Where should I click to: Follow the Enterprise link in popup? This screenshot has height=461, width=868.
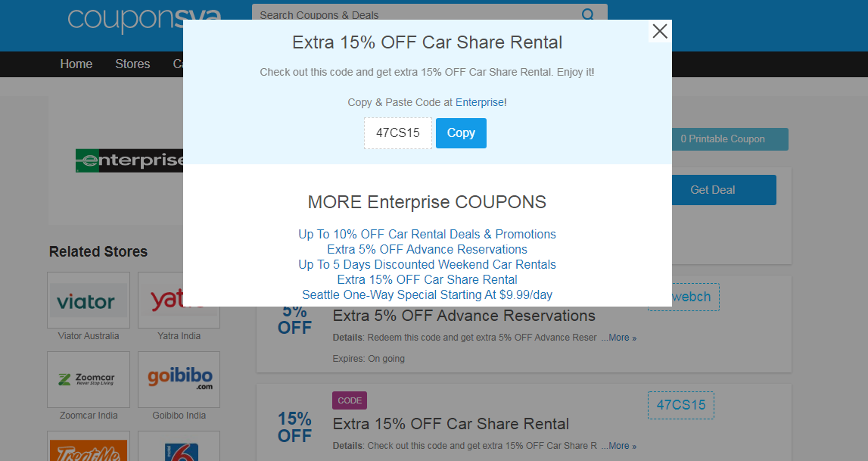click(x=479, y=102)
